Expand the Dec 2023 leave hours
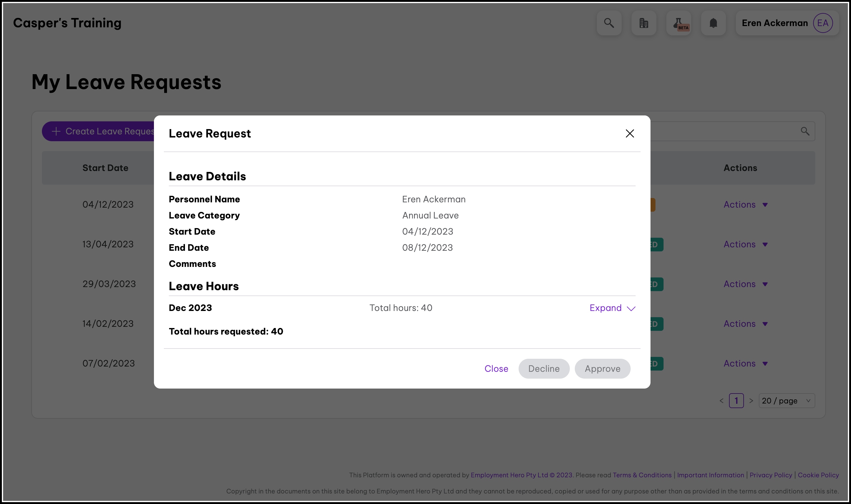The image size is (851, 504). pos(612,308)
